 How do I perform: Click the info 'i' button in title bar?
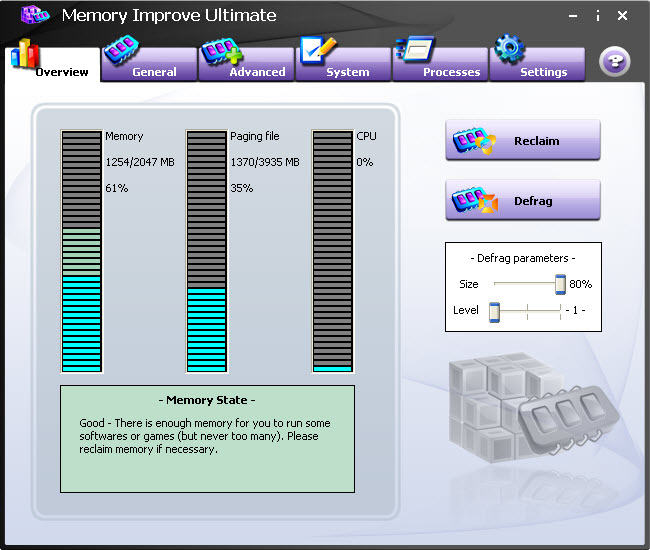click(x=598, y=16)
